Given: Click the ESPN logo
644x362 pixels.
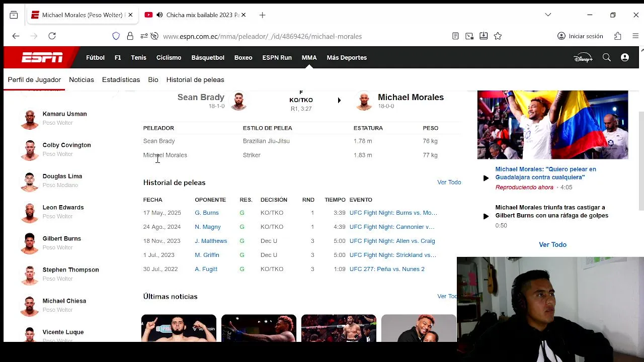Looking at the screenshot, I should (x=42, y=58).
